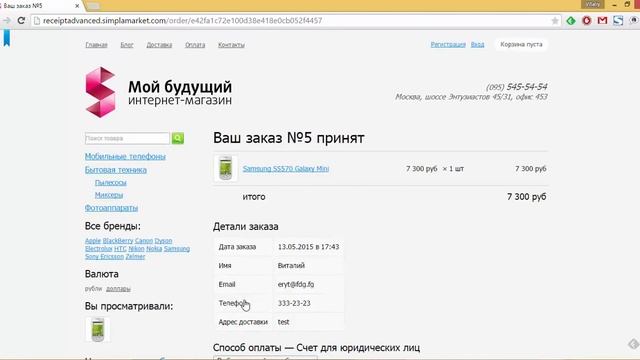Filter by Nokia brand

154,249
